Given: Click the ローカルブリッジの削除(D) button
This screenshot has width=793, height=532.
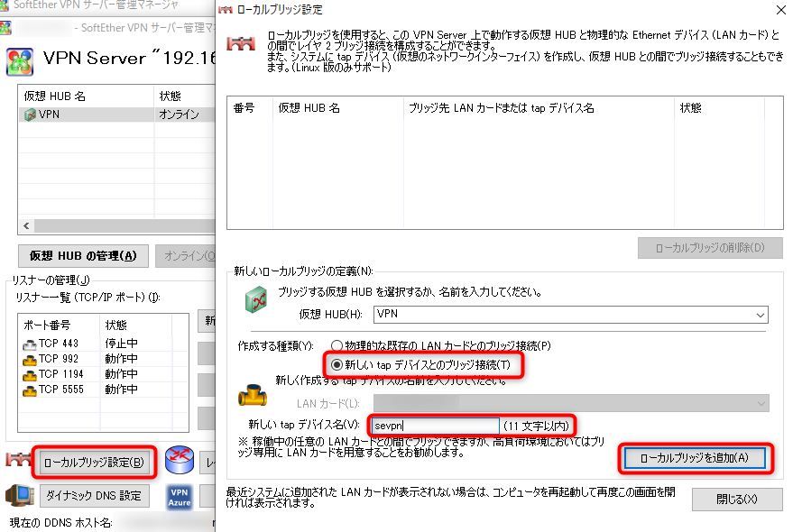Looking at the screenshot, I should [x=710, y=248].
